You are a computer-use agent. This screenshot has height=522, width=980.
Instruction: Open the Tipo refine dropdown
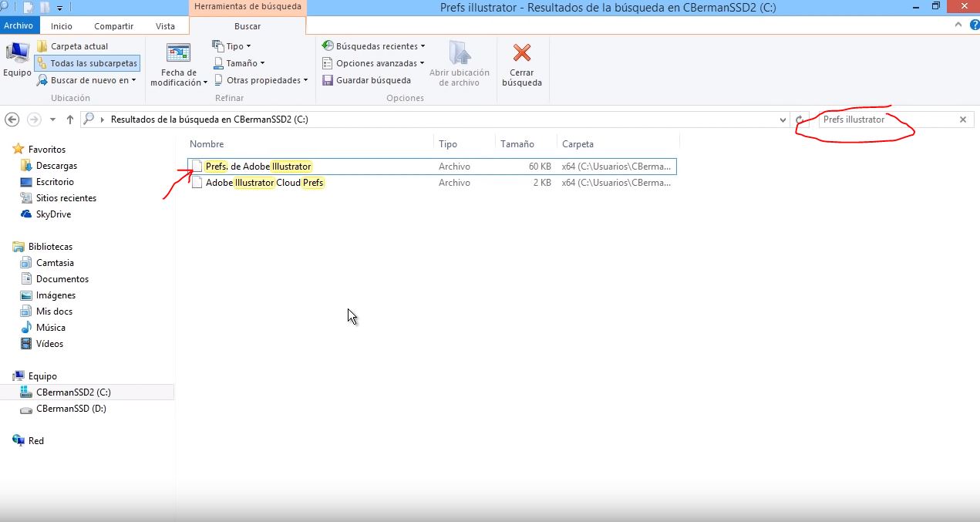point(231,46)
